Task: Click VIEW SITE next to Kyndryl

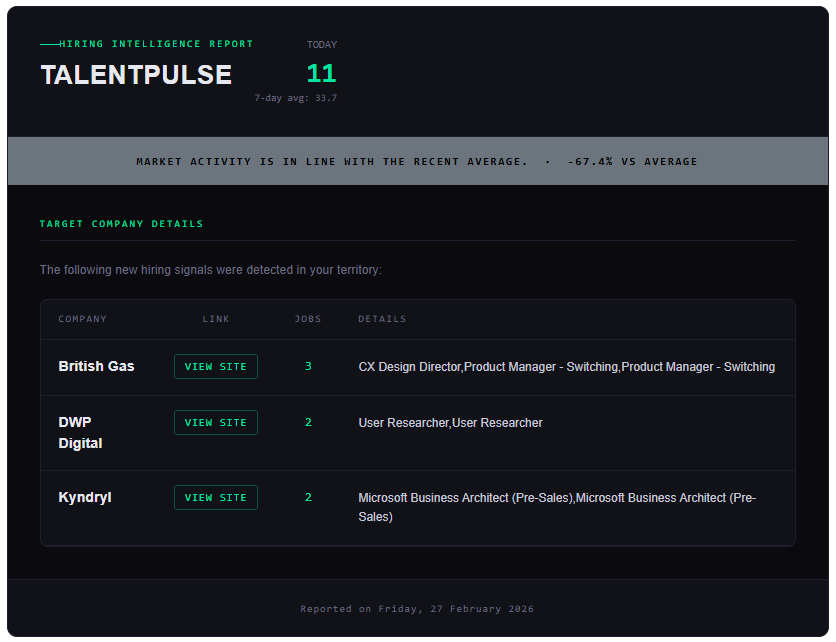Action: 215,497
